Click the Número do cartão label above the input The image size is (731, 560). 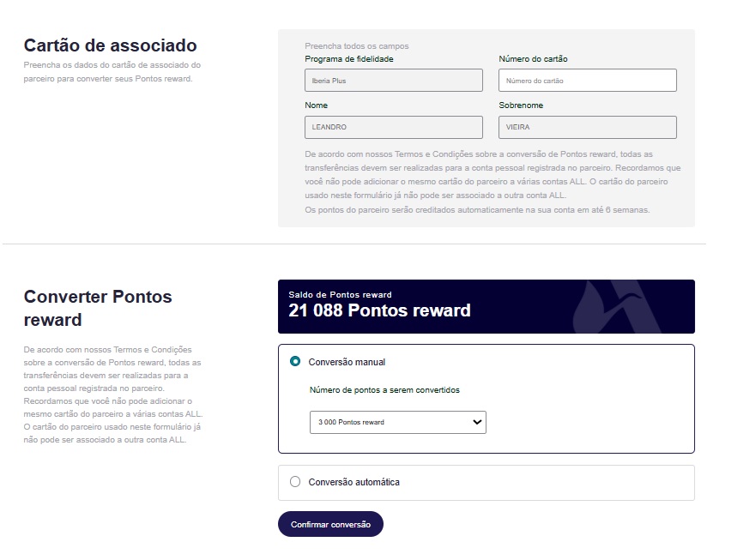click(533, 59)
